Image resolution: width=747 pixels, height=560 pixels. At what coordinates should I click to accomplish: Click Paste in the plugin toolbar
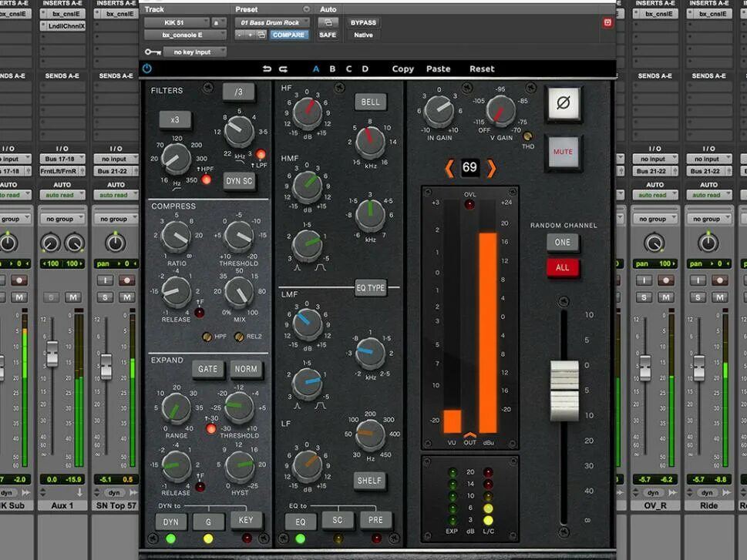439,69
